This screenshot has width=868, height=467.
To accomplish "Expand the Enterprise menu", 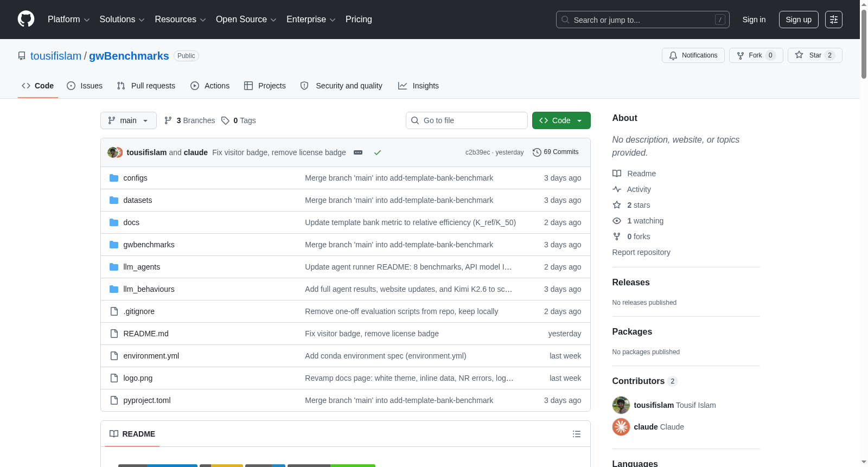I will tap(311, 20).
